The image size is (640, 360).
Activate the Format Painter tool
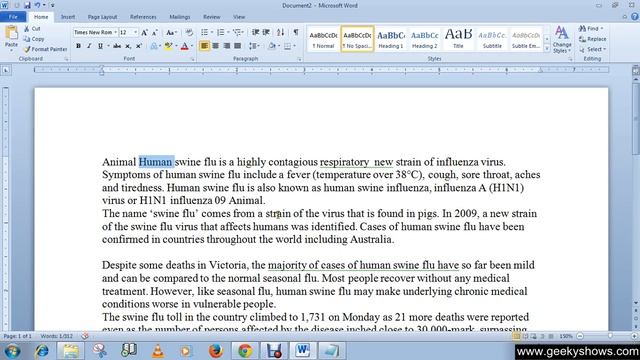tap(45, 49)
